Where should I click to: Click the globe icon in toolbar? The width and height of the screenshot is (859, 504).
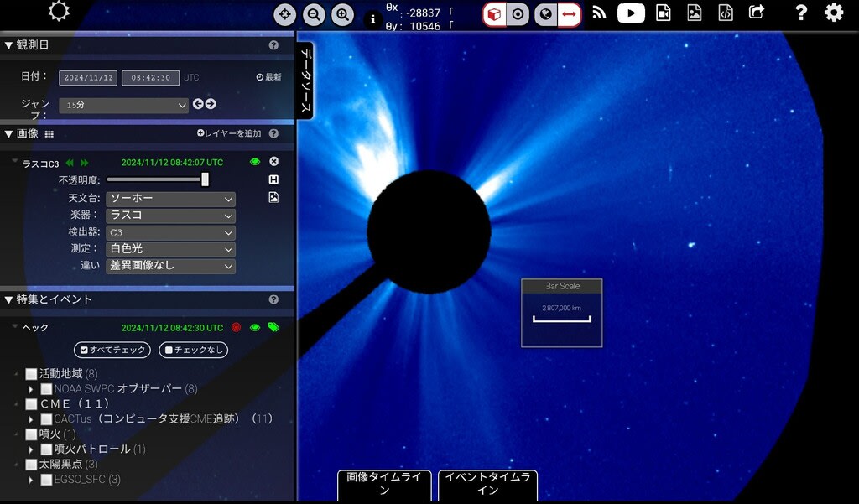pos(545,15)
